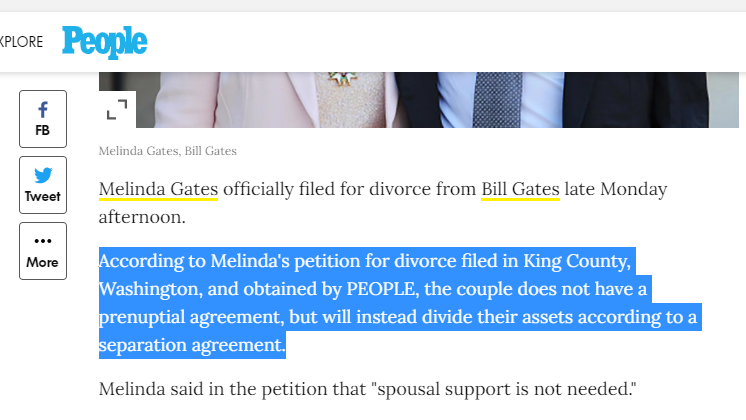746x420 pixels.
Task: Share the article on Facebook
Action: 43,119
